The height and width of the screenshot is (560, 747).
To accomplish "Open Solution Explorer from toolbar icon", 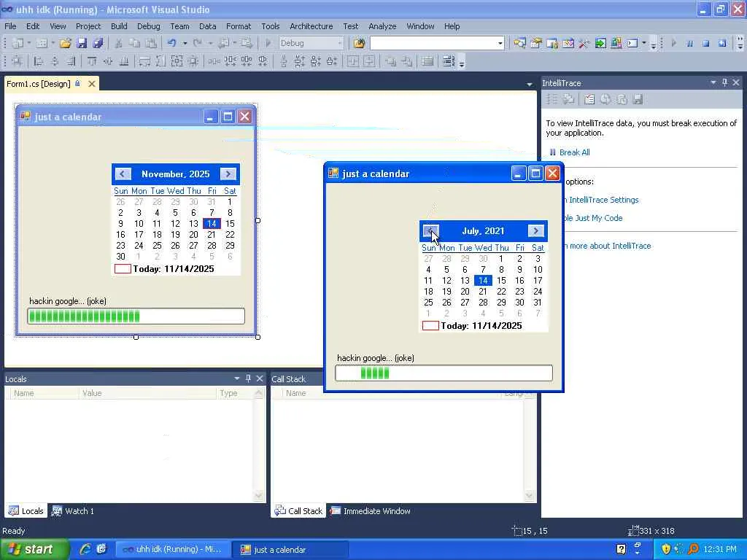I will coord(519,43).
